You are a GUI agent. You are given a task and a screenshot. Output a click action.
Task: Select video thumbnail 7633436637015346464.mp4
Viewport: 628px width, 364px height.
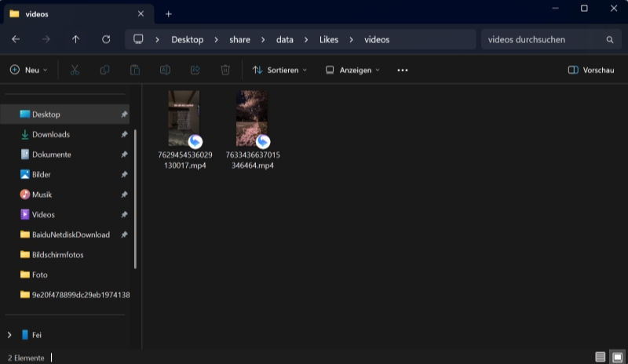[252, 118]
